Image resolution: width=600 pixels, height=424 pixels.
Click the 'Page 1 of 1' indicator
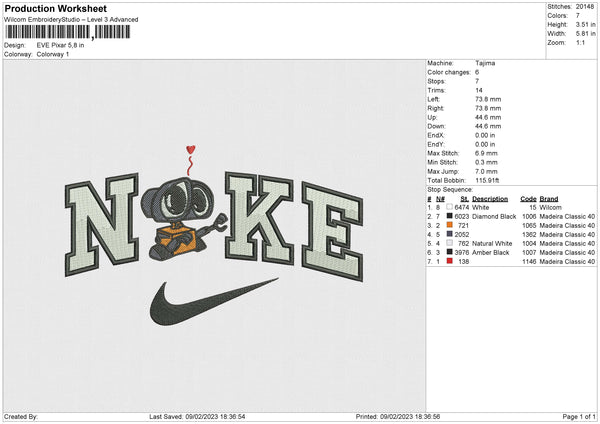coord(579,416)
